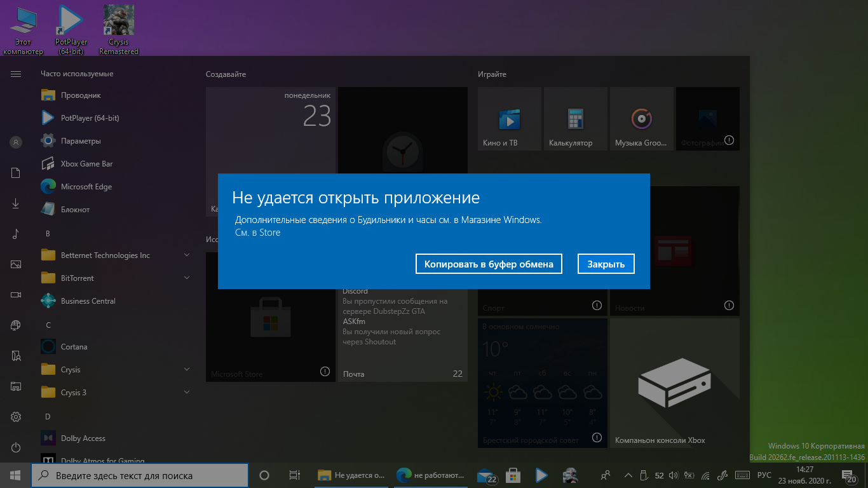Screen dimensions: 868x488
Task: Open the alarm clock tile
Action: tap(403, 130)
